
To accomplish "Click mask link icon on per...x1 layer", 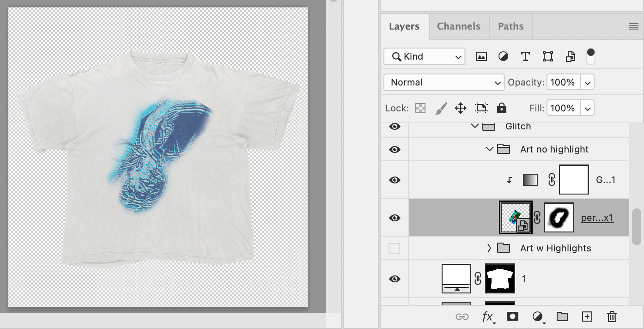I will pyautogui.click(x=537, y=217).
